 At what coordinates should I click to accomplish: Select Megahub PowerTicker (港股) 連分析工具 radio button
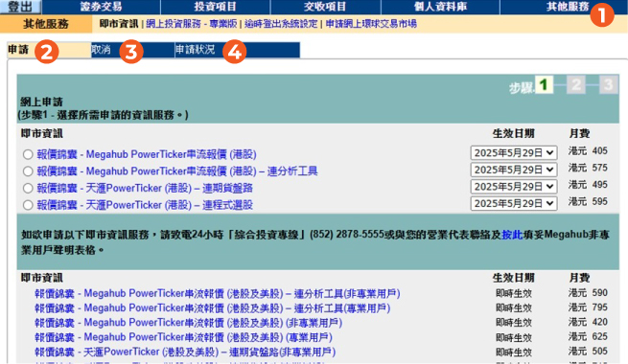[28, 171]
